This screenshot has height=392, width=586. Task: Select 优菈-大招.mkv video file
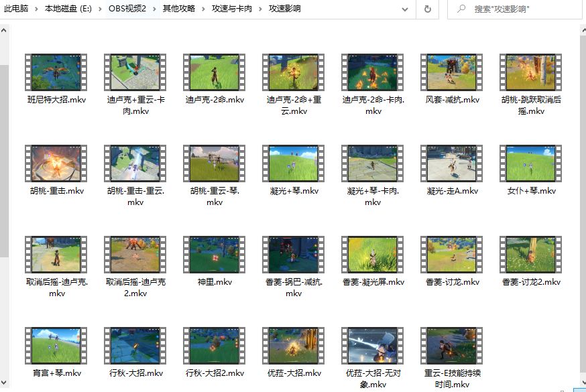(x=294, y=352)
